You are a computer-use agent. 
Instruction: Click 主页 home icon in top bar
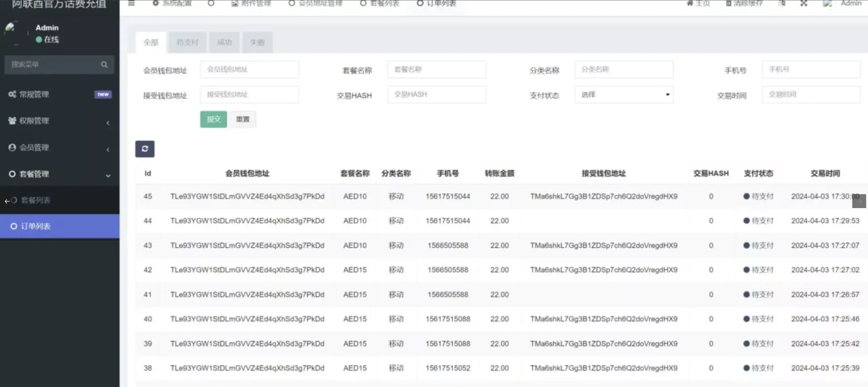(690, 4)
